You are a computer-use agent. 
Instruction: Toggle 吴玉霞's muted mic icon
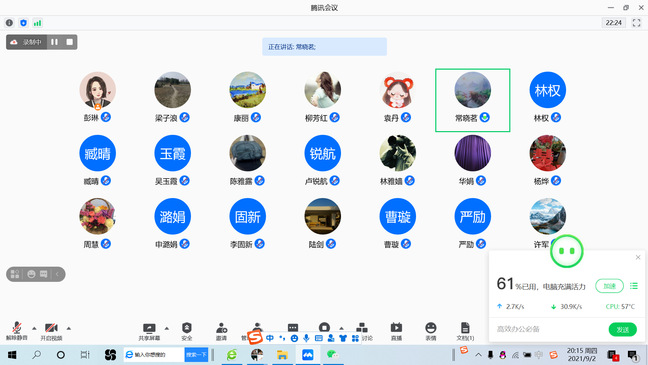tap(184, 181)
